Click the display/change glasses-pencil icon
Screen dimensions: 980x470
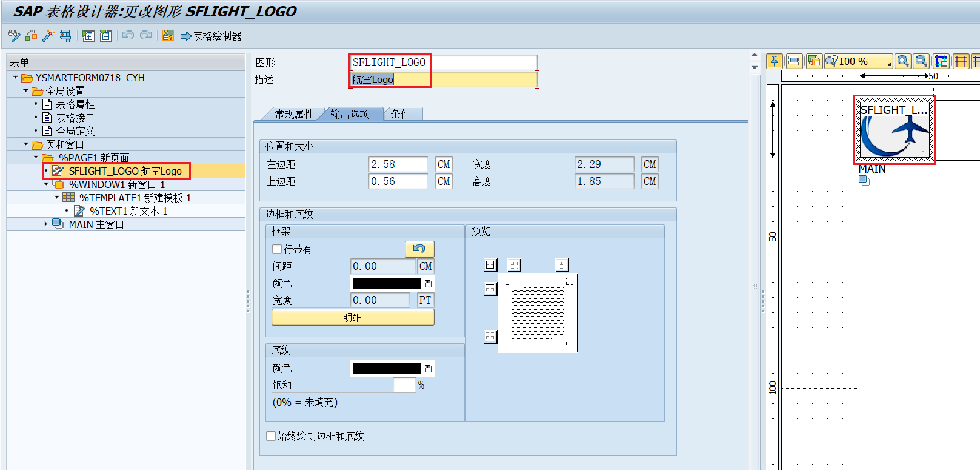click(14, 36)
